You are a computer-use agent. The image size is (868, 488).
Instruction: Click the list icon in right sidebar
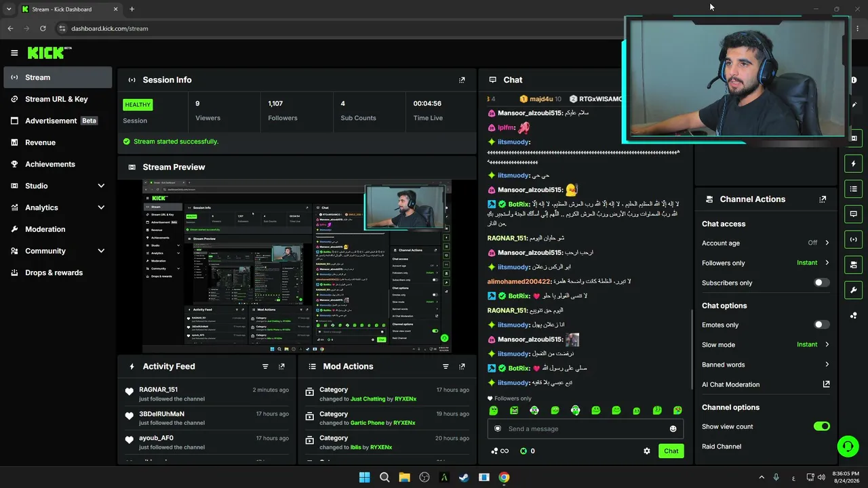click(854, 188)
